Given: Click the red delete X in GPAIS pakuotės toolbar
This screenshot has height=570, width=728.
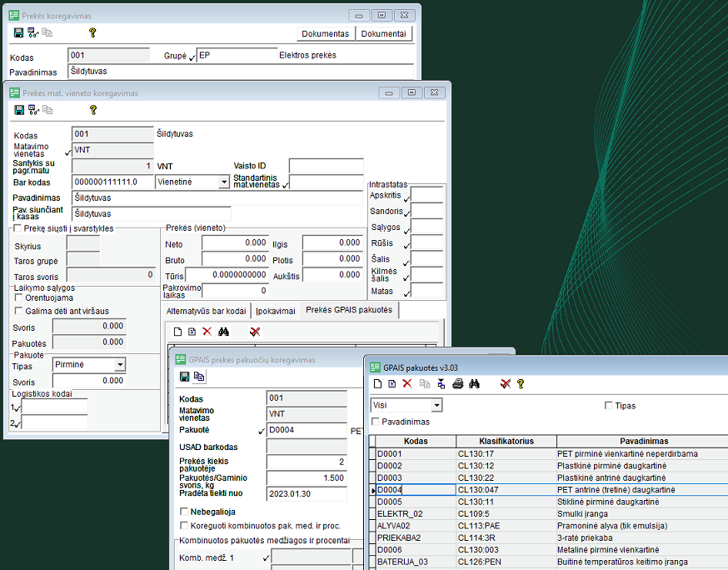Looking at the screenshot, I should (407, 383).
